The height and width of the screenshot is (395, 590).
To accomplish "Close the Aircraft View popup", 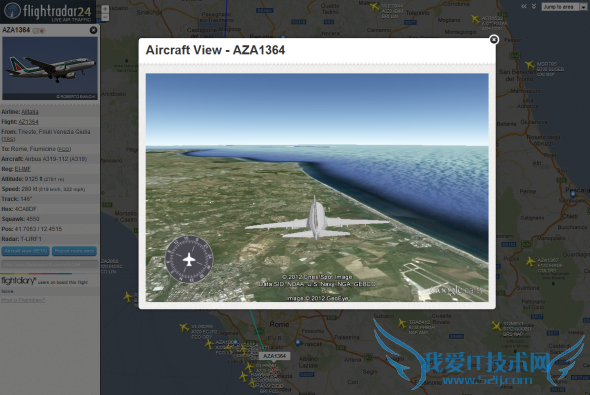I will 494,40.
